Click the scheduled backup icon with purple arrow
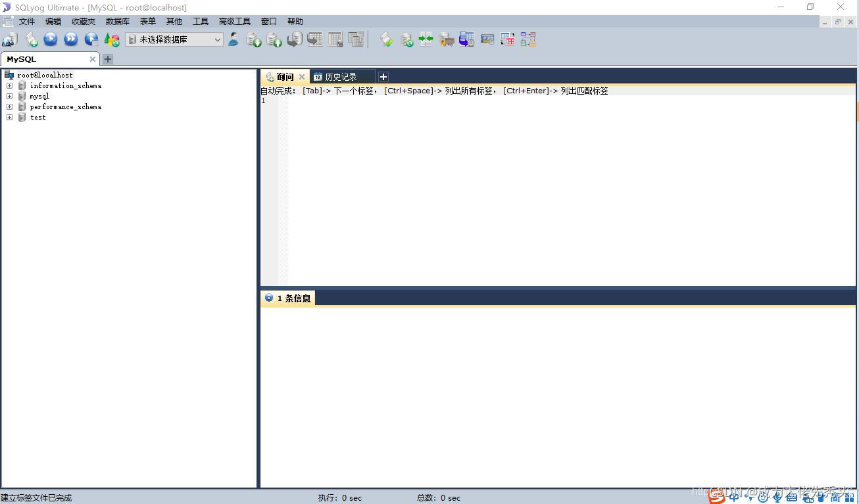 pos(467,39)
